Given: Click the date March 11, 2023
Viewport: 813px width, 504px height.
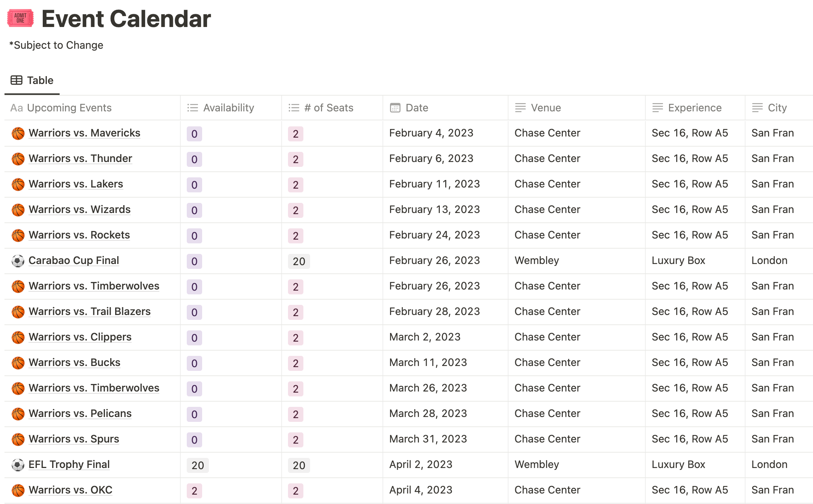Looking at the screenshot, I should pyautogui.click(x=428, y=362).
